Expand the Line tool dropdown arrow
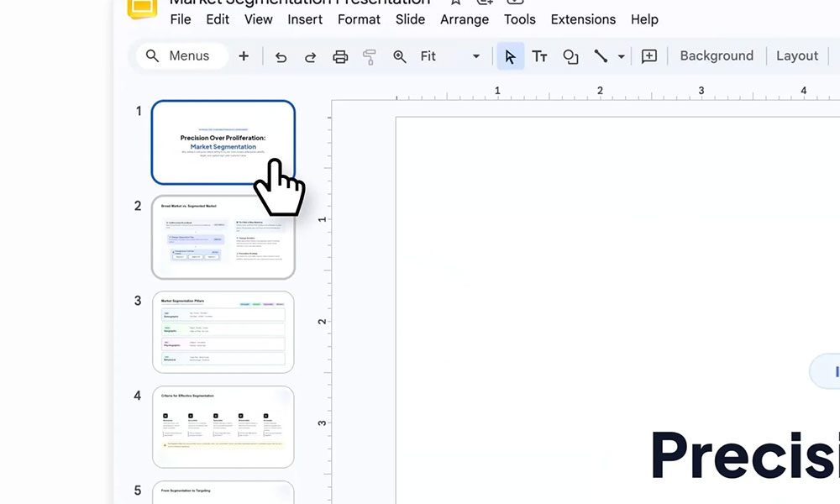 (621, 56)
